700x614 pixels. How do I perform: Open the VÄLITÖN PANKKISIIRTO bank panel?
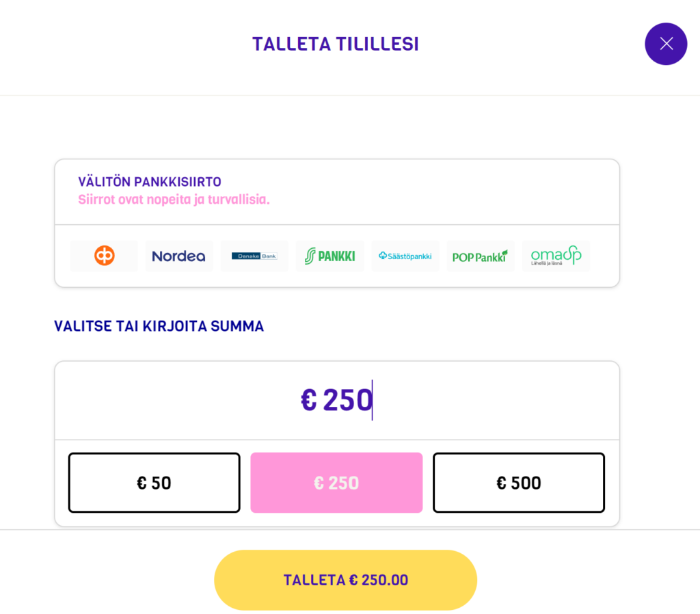pyautogui.click(x=336, y=191)
